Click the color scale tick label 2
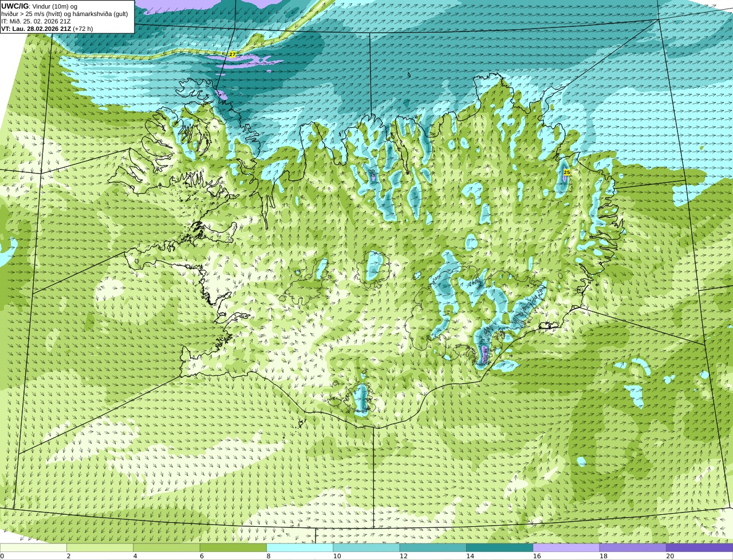This screenshot has height=560, width=733. click(x=69, y=556)
